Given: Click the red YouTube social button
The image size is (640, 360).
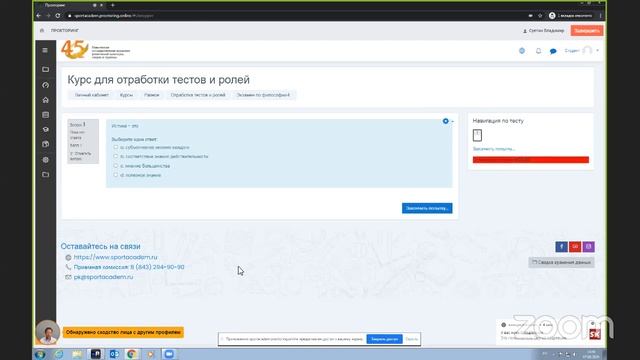Looking at the screenshot, I should click(x=575, y=247).
